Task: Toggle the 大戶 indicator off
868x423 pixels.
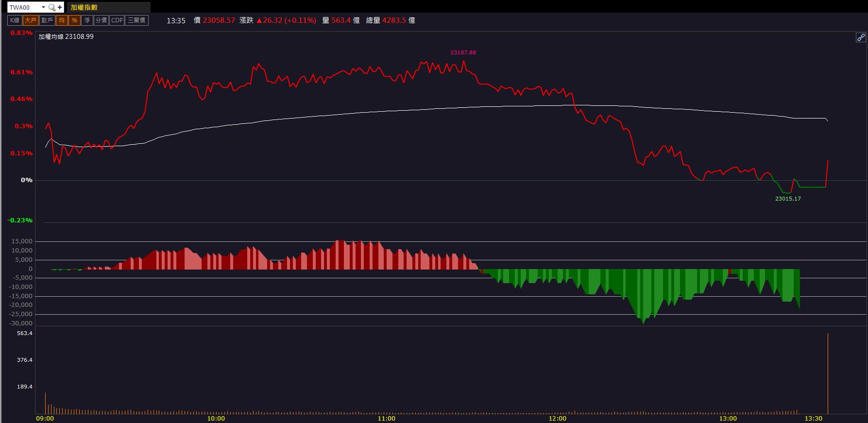Action: click(x=31, y=20)
